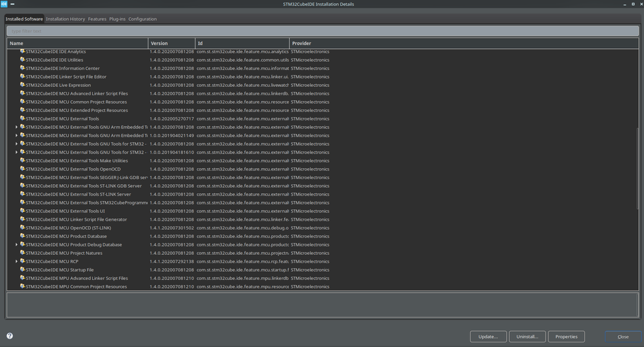Close the Installation Details dialog with Close button
The width and height of the screenshot is (644, 347).
point(623,336)
